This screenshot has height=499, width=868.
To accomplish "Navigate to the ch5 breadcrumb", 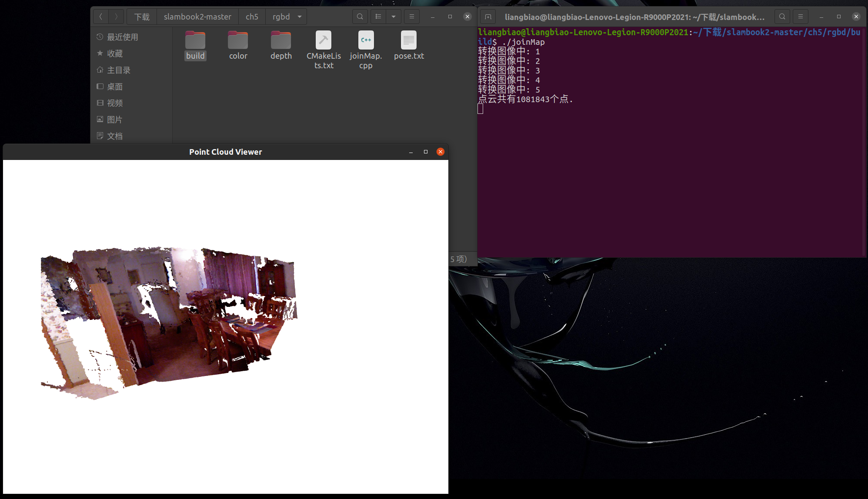I will [252, 16].
